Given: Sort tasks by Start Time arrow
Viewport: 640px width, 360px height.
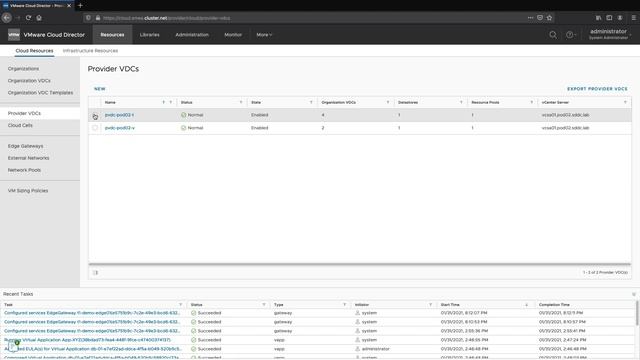Looking at the screenshot, I should [527, 304].
